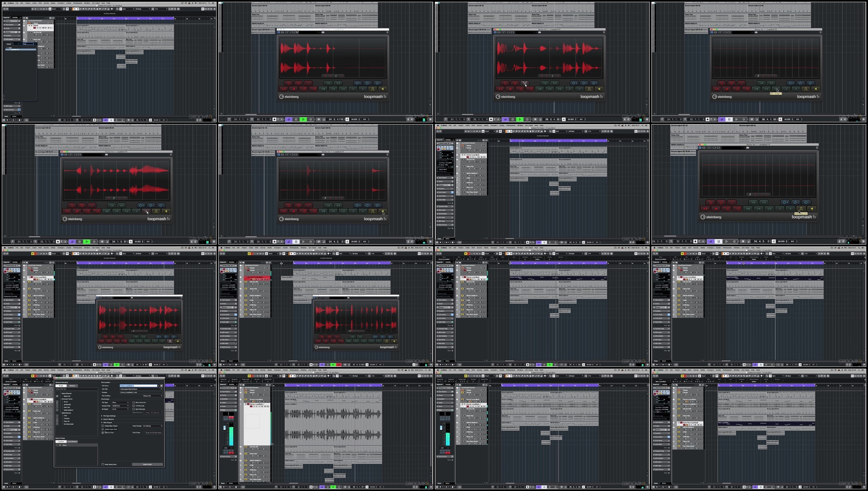Open file naming settings gear beside File Name
The height and width of the screenshot is (491, 868).
pos(161,386)
